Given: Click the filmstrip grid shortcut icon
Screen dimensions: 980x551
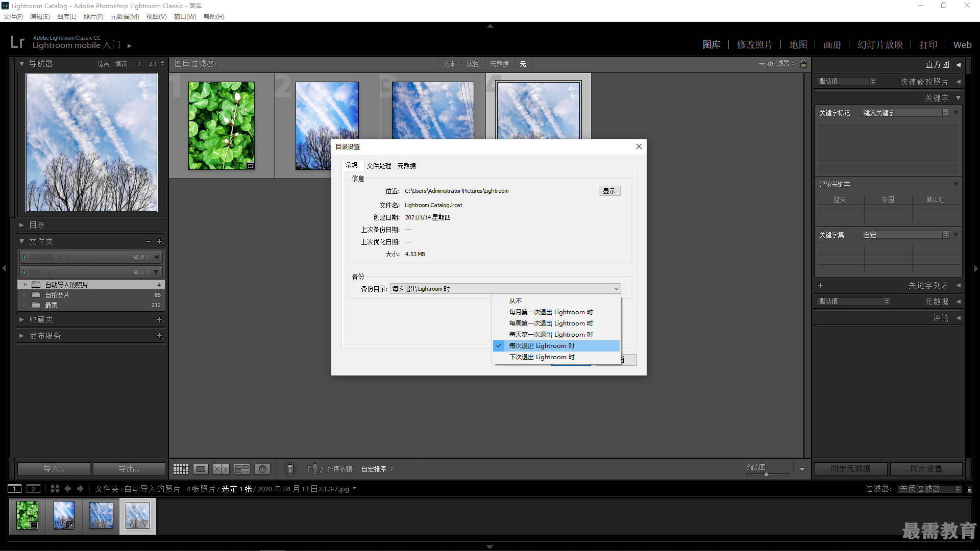Looking at the screenshot, I should pos(55,488).
